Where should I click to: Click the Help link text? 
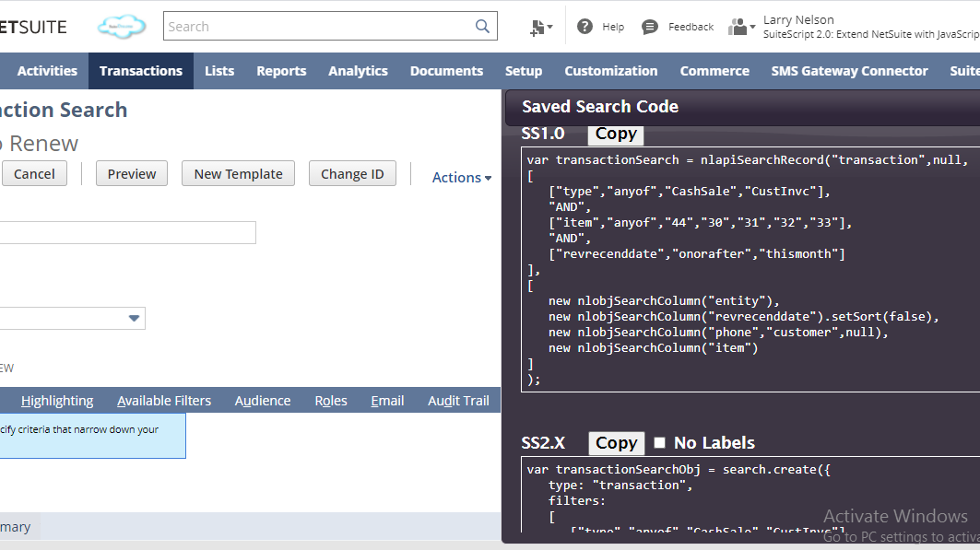pyautogui.click(x=613, y=27)
